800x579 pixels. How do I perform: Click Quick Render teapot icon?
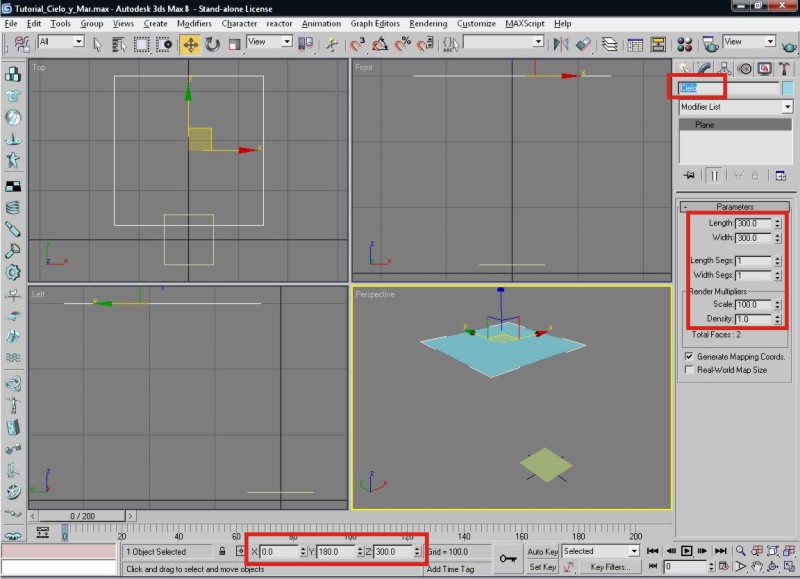(x=789, y=46)
